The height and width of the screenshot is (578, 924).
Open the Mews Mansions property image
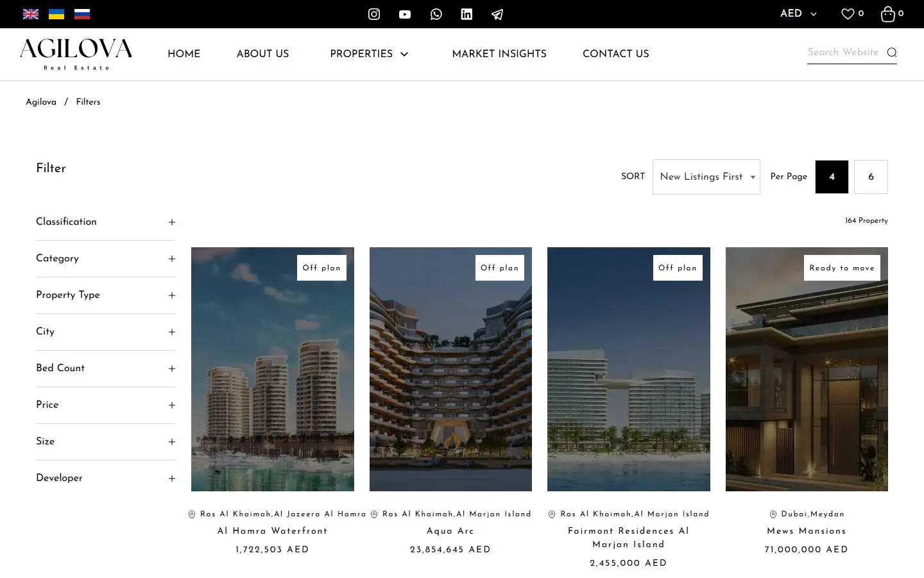pyautogui.click(x=807, y=369)
